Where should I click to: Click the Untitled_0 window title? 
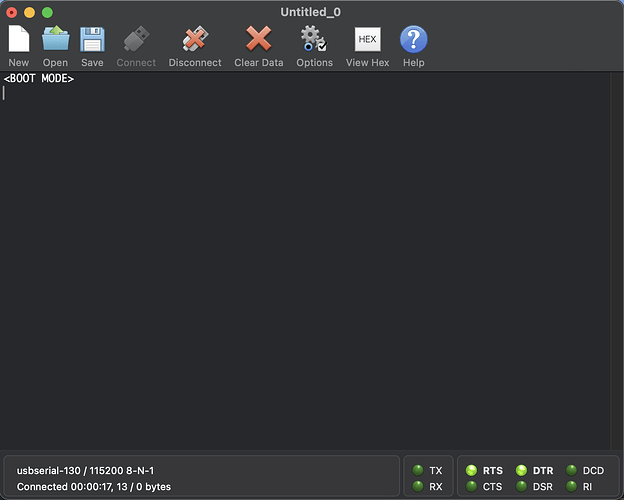[x=312, y=11]
